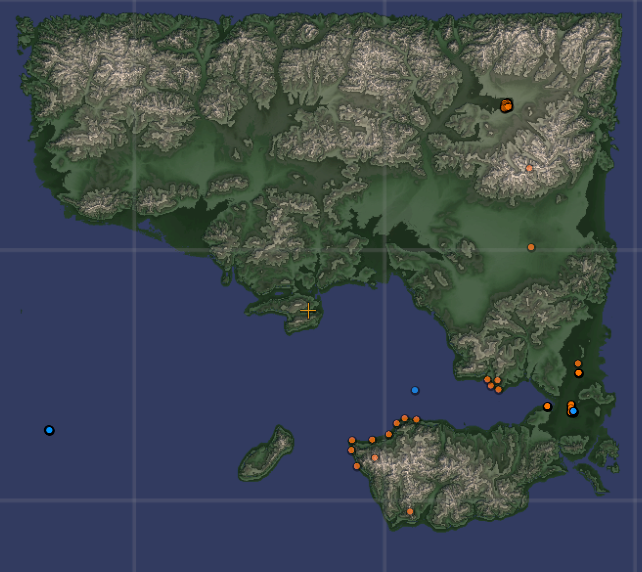Screen dimensions: 642x572
Task: Click the lowest marker in the four-dot coastal cluster
Action: (498, 390)
